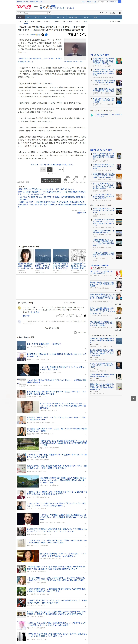Open the 返信 49件 replies
The image size is (138, 644).
click(x=26, y=316)
